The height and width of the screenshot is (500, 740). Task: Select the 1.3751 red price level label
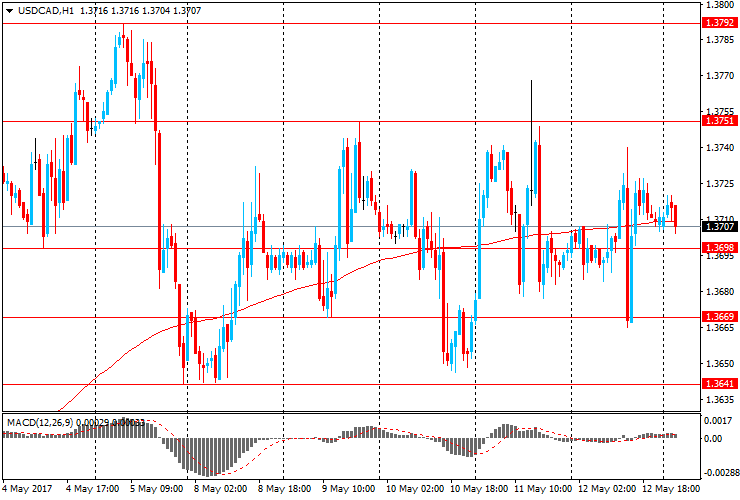click(x=720, y=121)
